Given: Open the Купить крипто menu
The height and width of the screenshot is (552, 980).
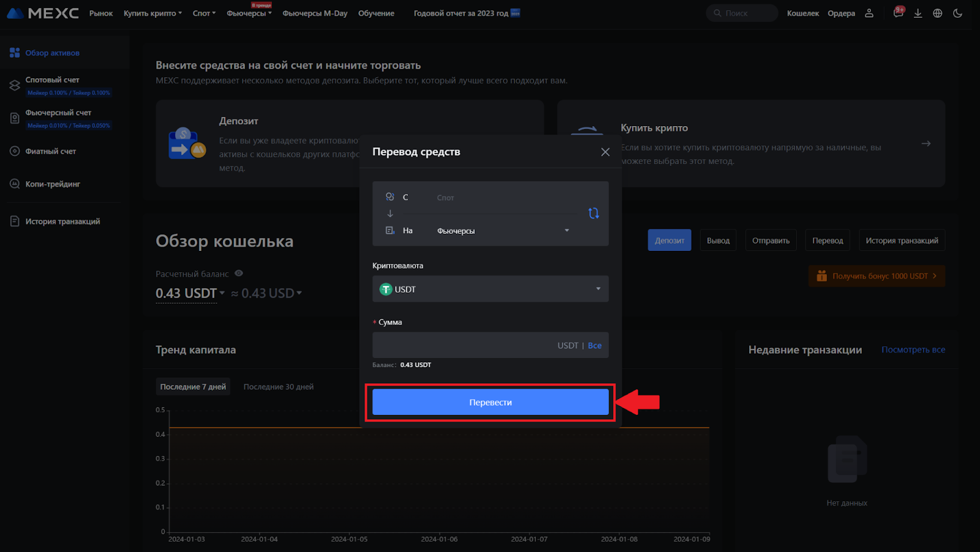Looking at the screenshot, I should [x=153, y=13].
